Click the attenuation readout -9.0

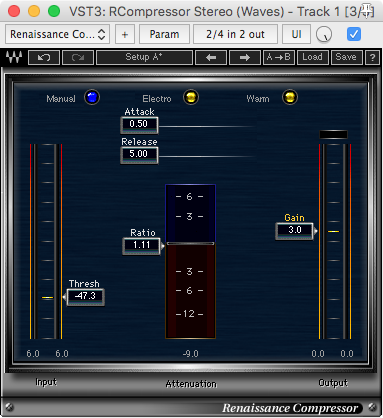pos(191,354)
